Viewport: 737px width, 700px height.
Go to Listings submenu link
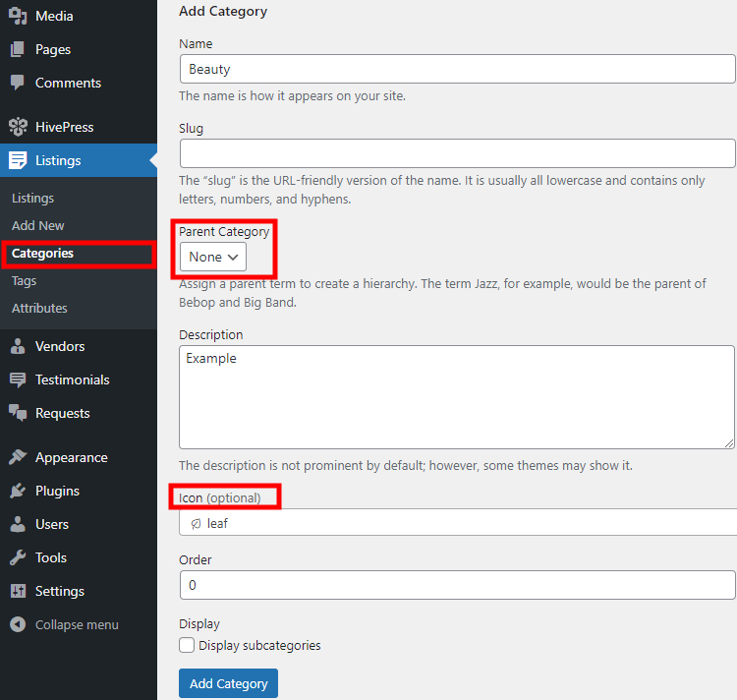[x=32, y=199]
